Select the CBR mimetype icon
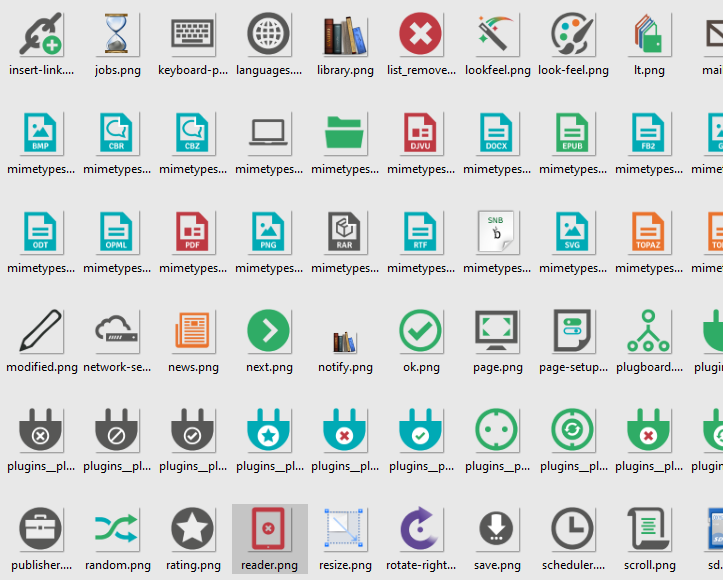 (116, 133)
